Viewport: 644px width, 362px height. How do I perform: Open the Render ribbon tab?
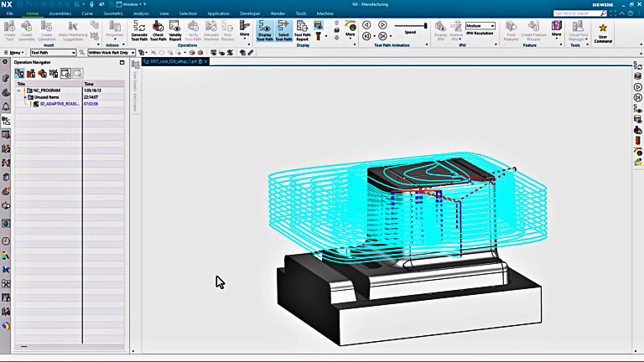click(278, 13)
